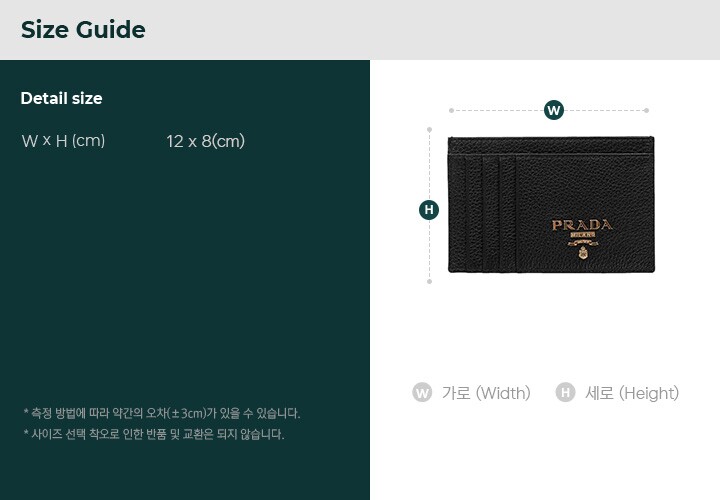Viewport: 720px width, 500px height.
Task: Click the left endpoint dot of width line
Action: coord(451,110)
